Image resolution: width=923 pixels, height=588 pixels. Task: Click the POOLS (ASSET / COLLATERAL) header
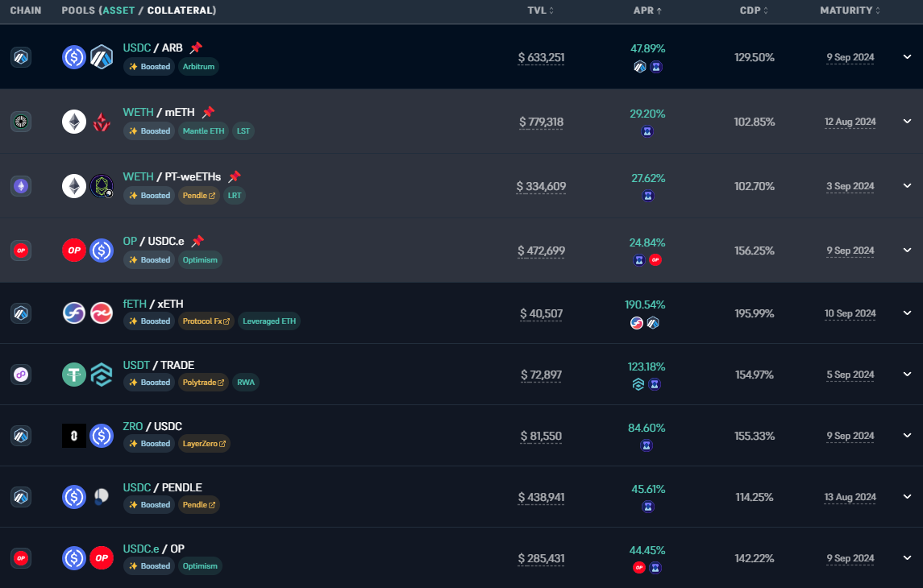pos(139,10)
